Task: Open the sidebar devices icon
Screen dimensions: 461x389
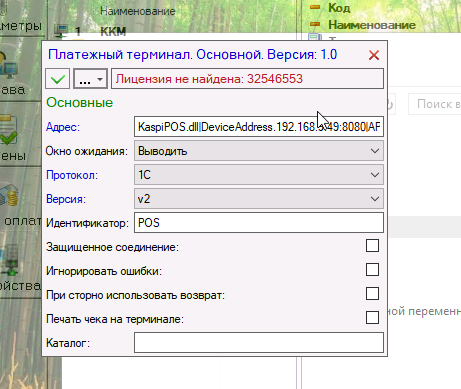Action: click(10, 261)
